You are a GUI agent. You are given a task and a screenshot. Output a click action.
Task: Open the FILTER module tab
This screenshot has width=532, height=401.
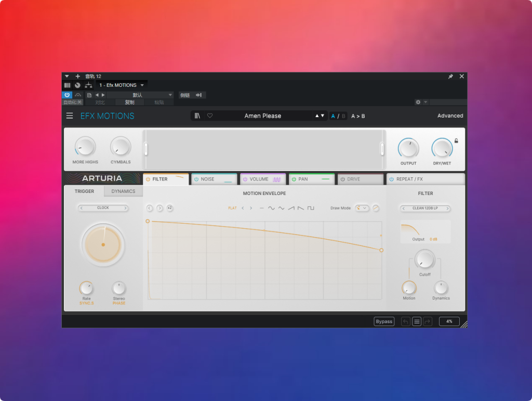pos(166,179)
